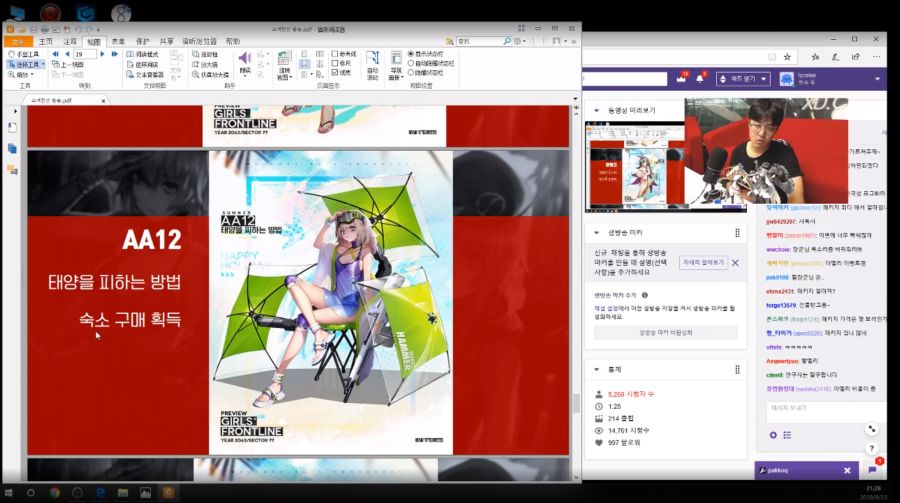The image size is (900, 503).
Task: Click the 채널 설정 channel settings link
Action: click(606, 308)
